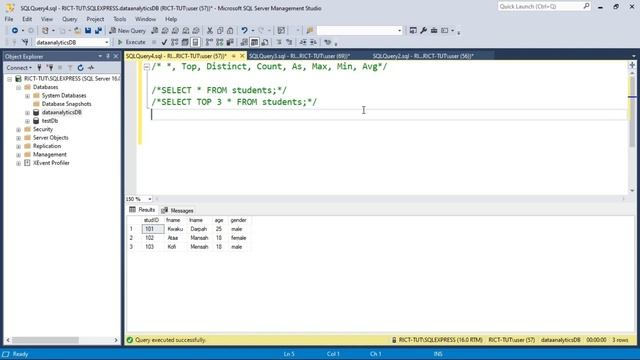640x360 pixels.
Task: Select the studID cell containing 101
Action: (x=153, y=229)
